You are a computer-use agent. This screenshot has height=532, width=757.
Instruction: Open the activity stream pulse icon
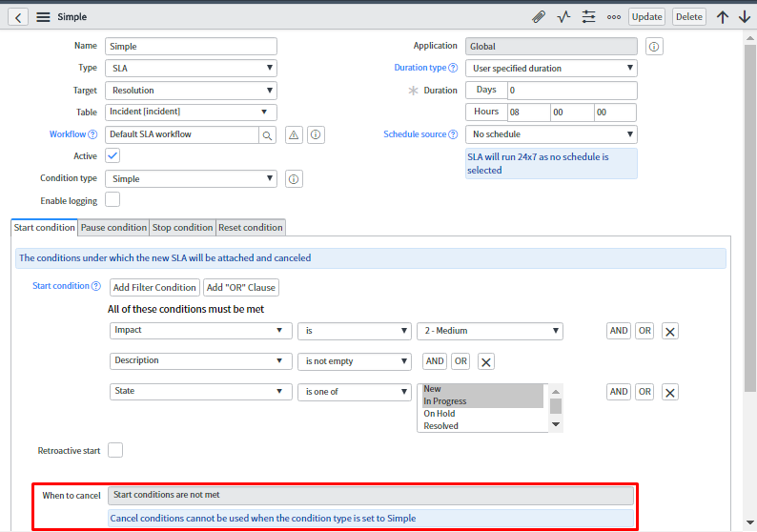(563, 17)
